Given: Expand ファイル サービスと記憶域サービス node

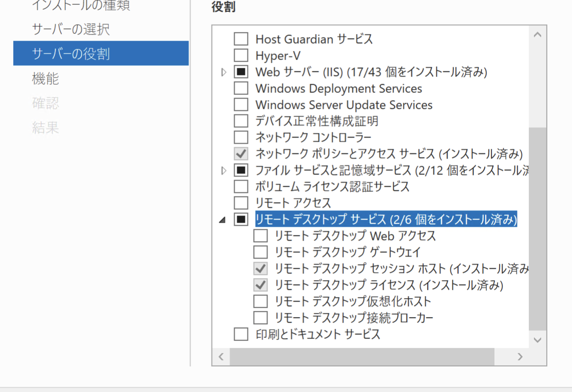Looking at the screenshot, I should (223, 170).
